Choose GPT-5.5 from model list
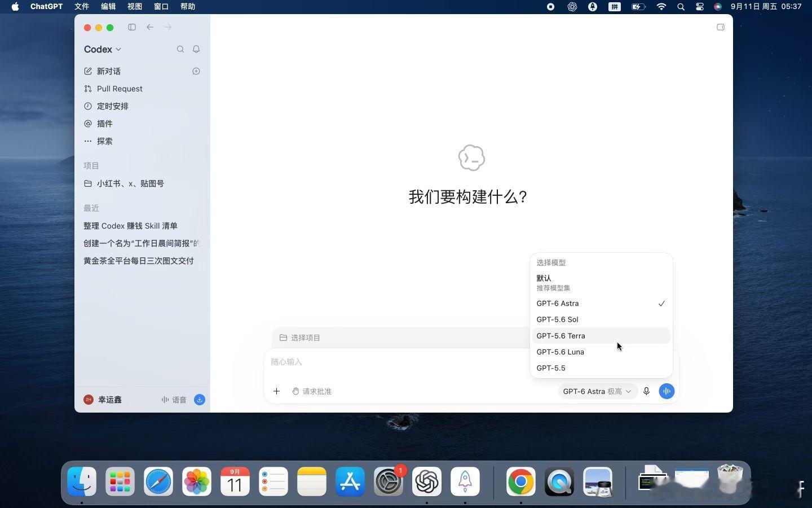 pos(601,368)
